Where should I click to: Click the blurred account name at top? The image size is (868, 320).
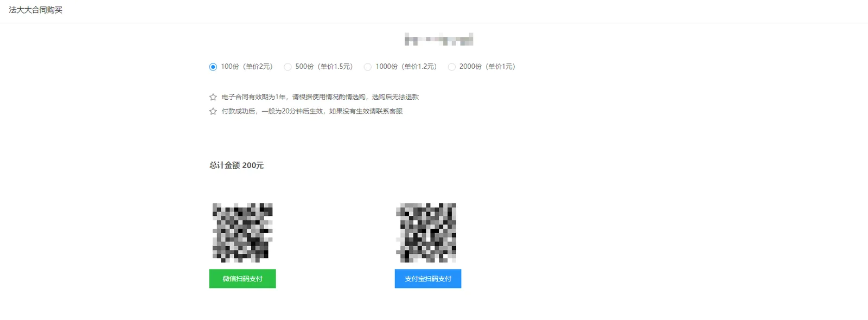pos(439,39)
